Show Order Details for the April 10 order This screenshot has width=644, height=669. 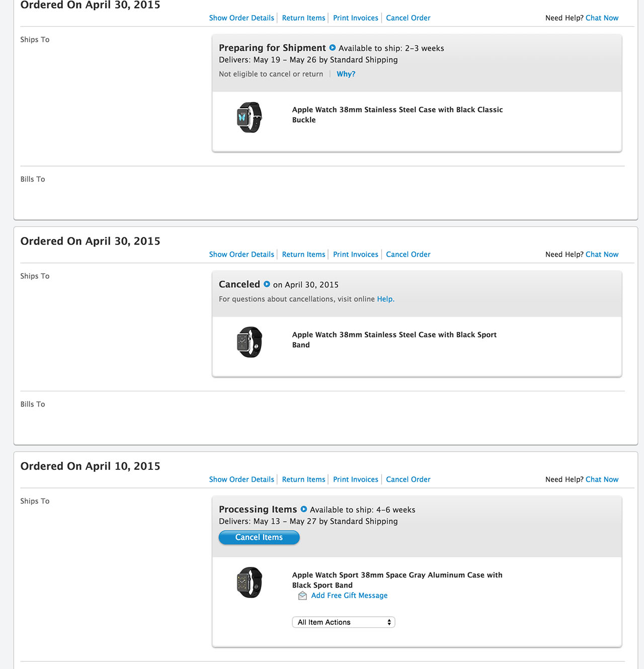(x=242, y=479)
